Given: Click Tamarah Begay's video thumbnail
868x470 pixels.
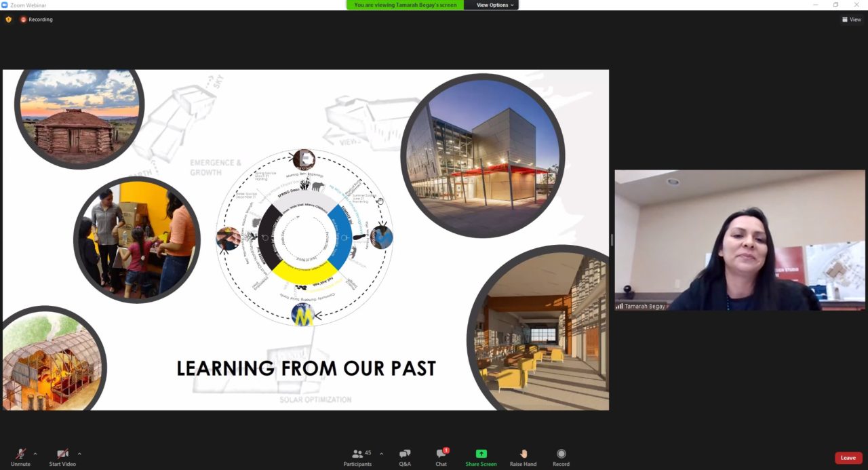Looking at the screenshot, I should (739, 240).
